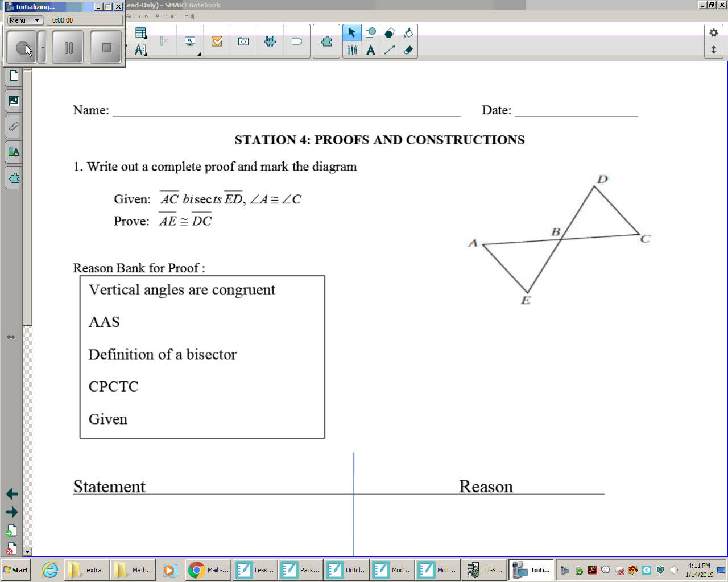Image resolution: width=728 pixels, height=582 pixels.
Task: Select the Eraser tool
Action: pyautogui.click(x=408, y=50)
